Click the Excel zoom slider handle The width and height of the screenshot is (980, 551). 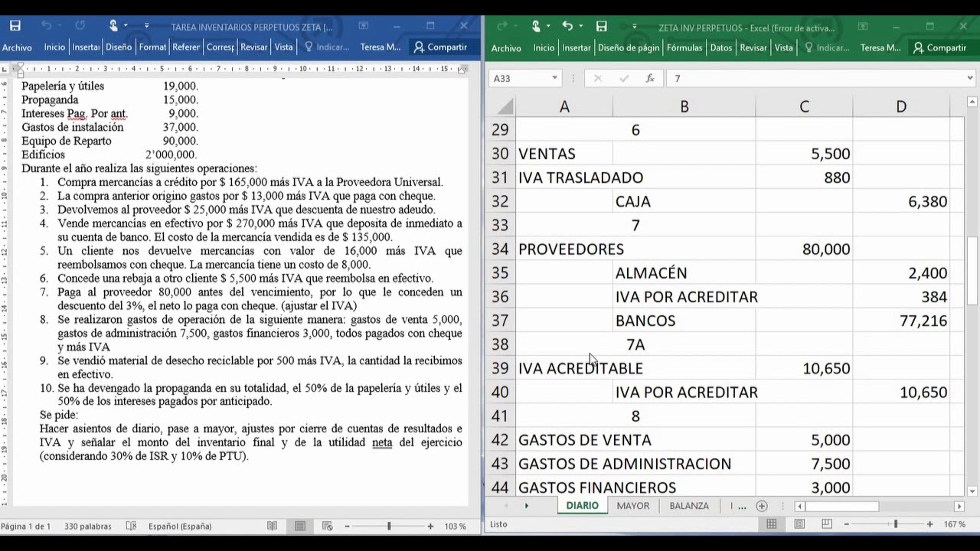(896, 524)
